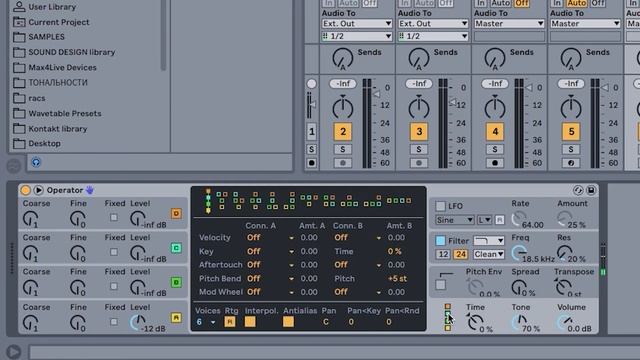Screen dimensions: 640x360
Task: Select the 12 dB filter slope
Action: [443, 254]
